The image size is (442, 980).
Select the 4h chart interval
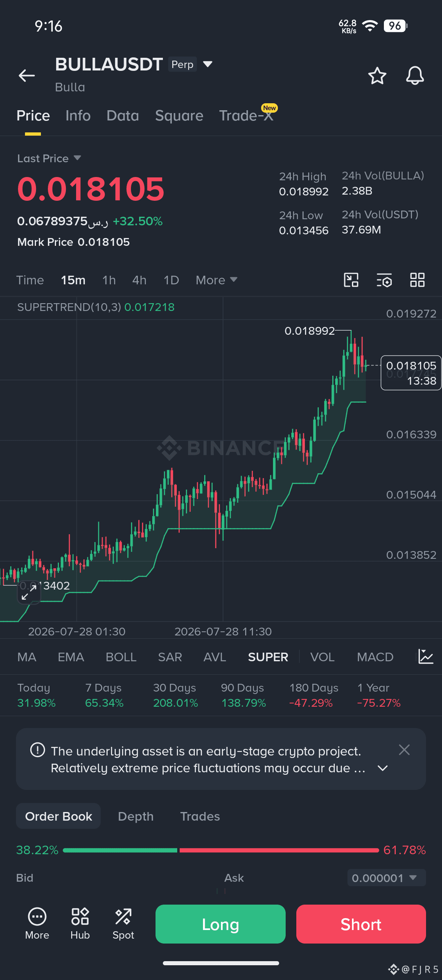click(x=139, y=280)
